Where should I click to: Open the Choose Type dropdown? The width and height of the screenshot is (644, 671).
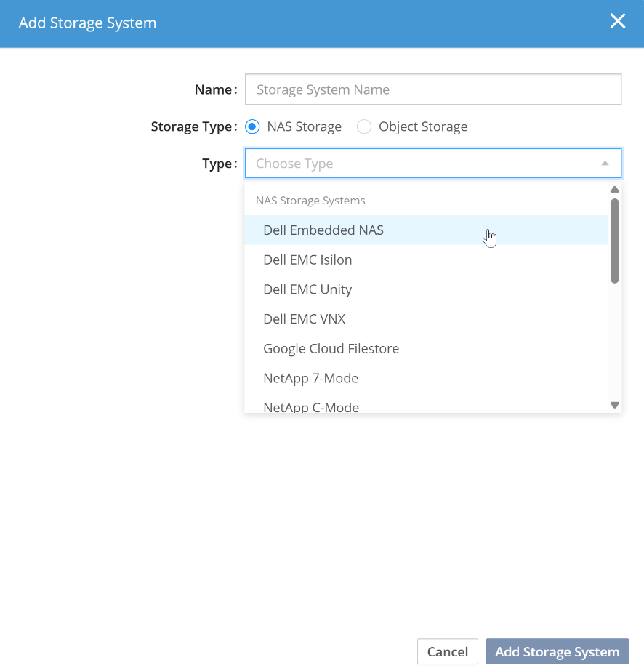click(x=433, y=164)
